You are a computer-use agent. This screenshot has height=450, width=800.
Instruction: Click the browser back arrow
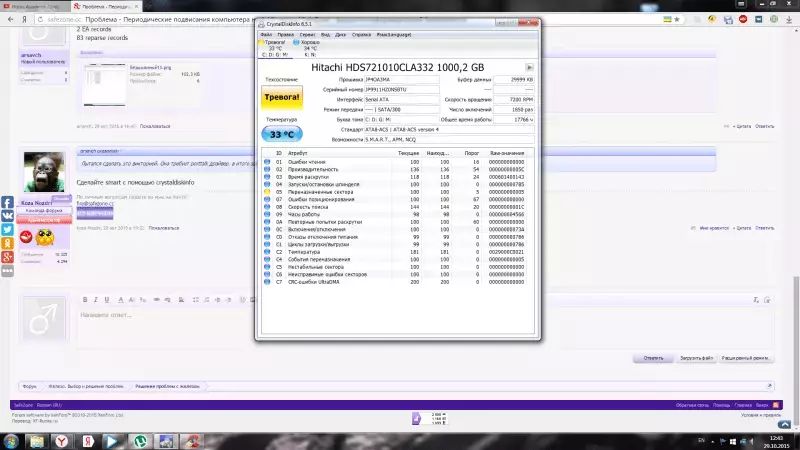[x=11, y=19]
